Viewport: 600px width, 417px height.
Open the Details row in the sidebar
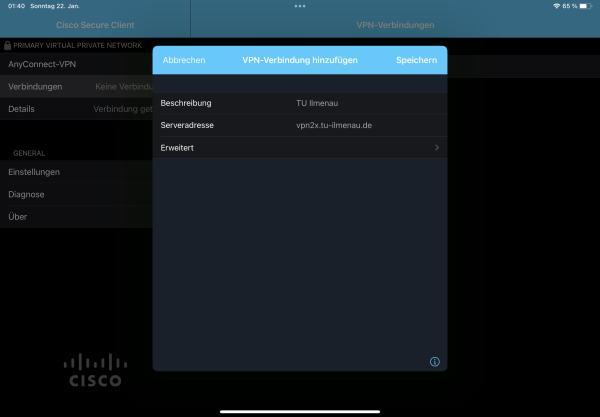77,109
